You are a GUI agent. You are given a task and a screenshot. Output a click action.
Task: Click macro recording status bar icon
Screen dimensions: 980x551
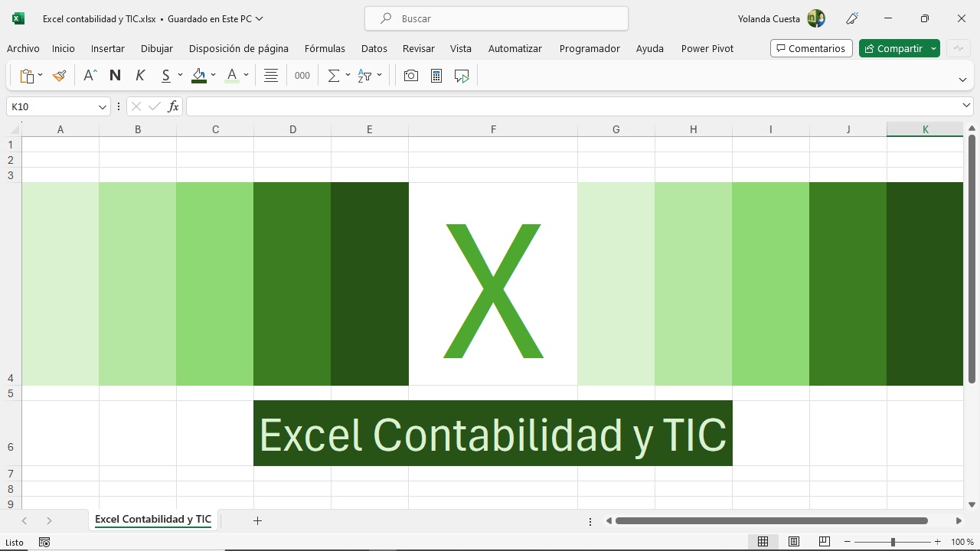click(44, 542)
